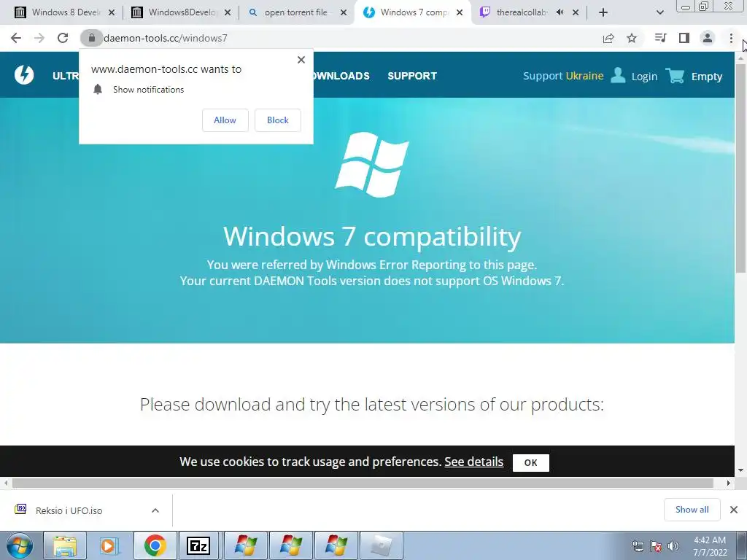Switch to Windows8Develo tab

point(182,12)
